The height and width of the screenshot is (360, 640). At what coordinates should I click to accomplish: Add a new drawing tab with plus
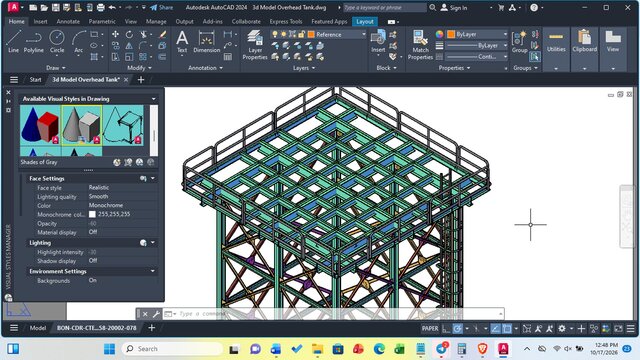pos(141,80)
